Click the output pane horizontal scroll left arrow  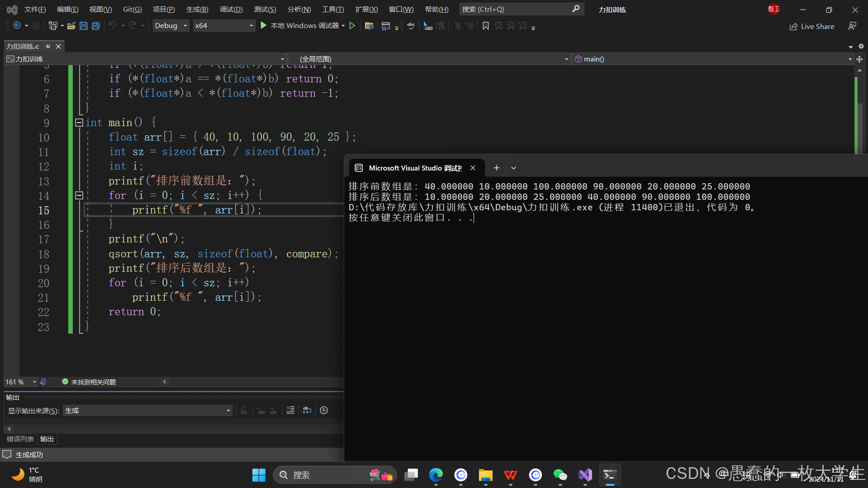pyautogui.click(x=9, y=428)
